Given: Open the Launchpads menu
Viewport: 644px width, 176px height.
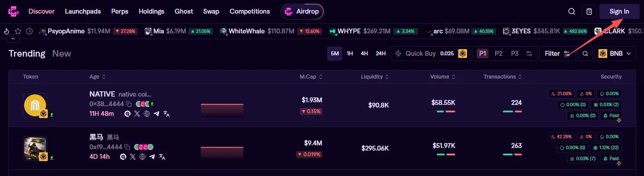Looking at the screenshot, I should click(83, 11).
